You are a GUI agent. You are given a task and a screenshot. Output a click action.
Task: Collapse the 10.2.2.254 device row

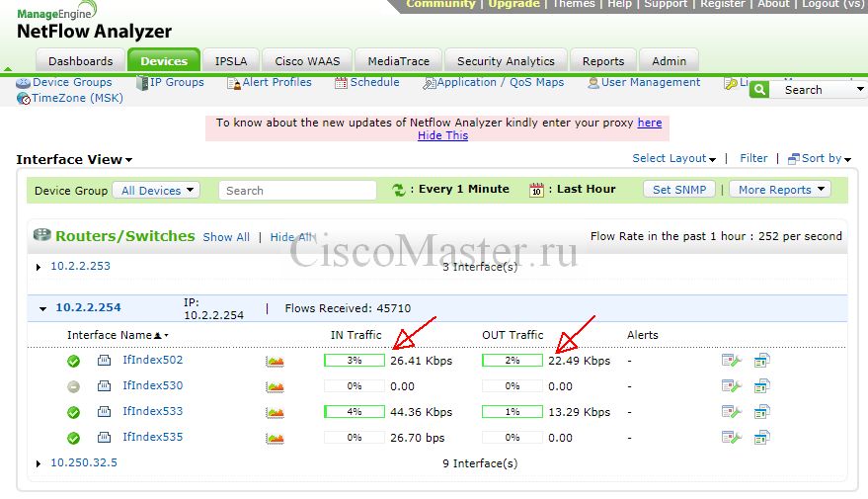pyautogui.click(x=42, y=308)
